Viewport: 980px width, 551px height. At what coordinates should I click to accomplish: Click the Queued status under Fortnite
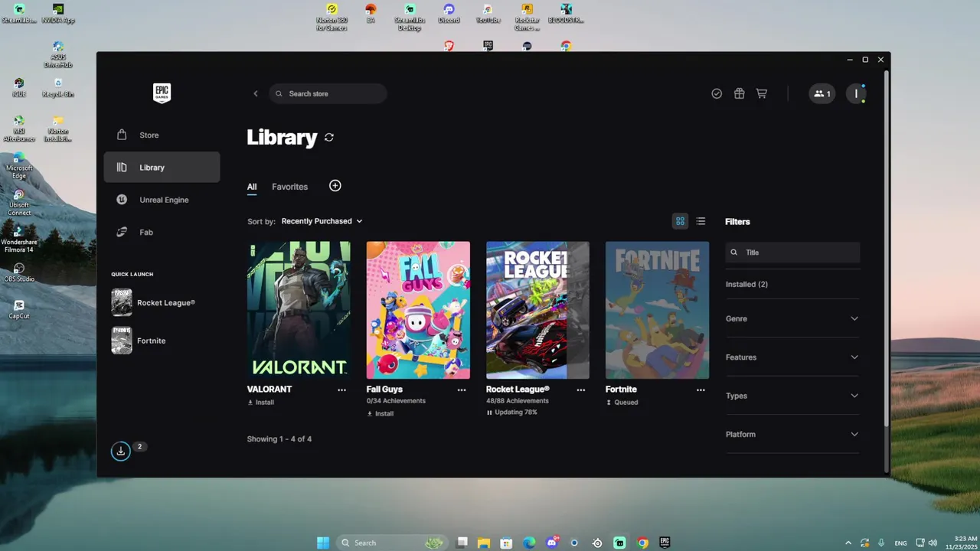pyautogui.click(x=622, y=402)
